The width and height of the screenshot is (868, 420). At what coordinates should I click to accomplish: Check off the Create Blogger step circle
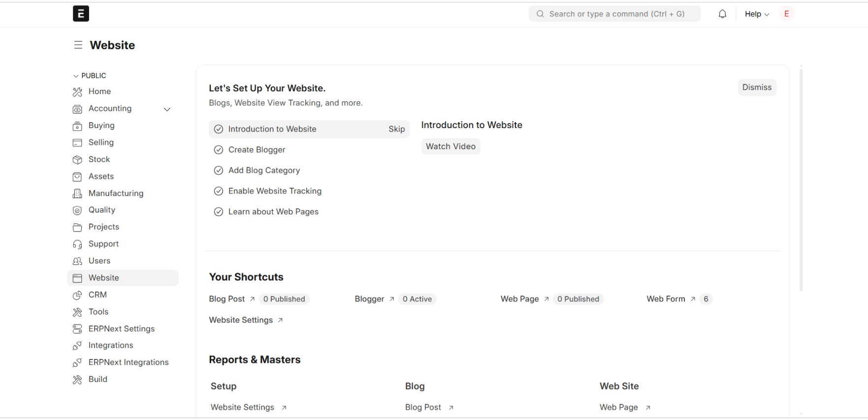(219, 150)
